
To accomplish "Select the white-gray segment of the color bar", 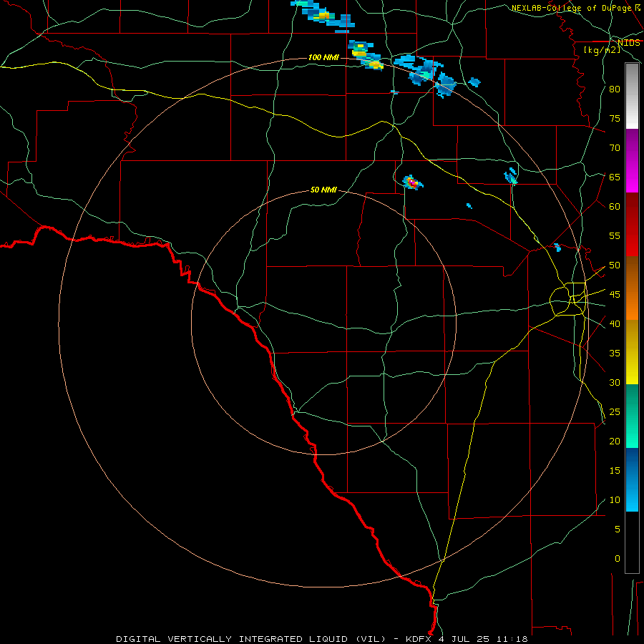I will point(632,96).
